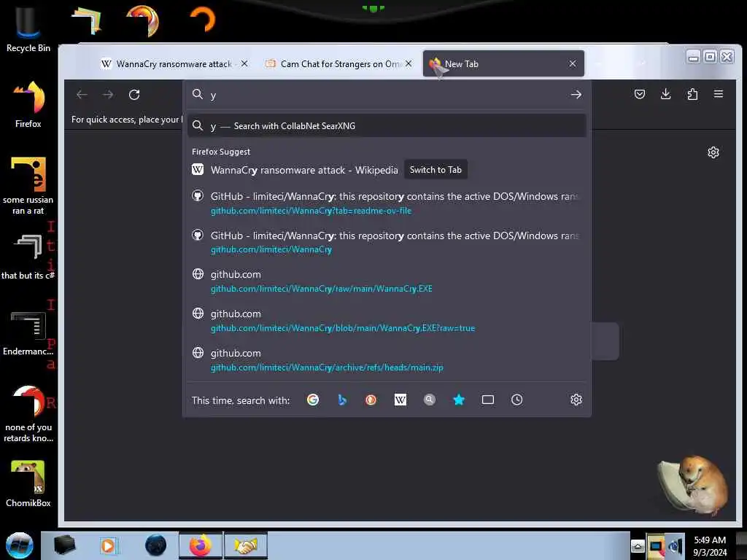Open the archive/refs/heads/main.zip suggestion
Viewport: 747px width, 560px height.
point(387,360)
